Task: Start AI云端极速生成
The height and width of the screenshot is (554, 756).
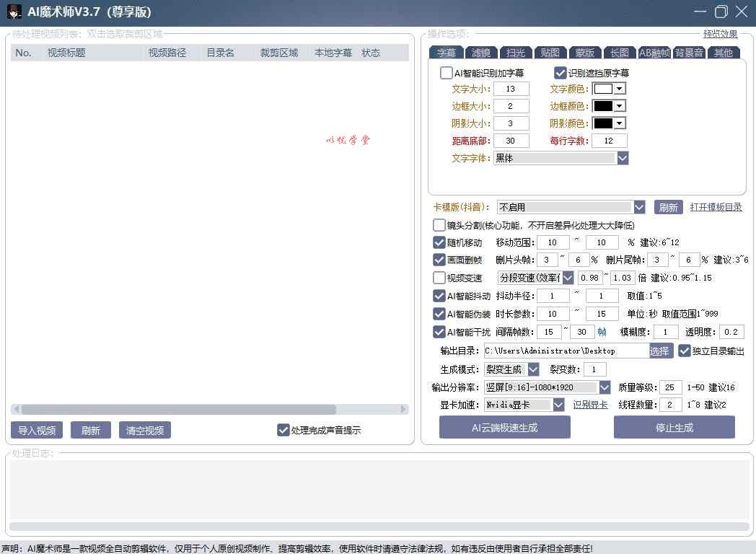Action: (x=504, y=427)
